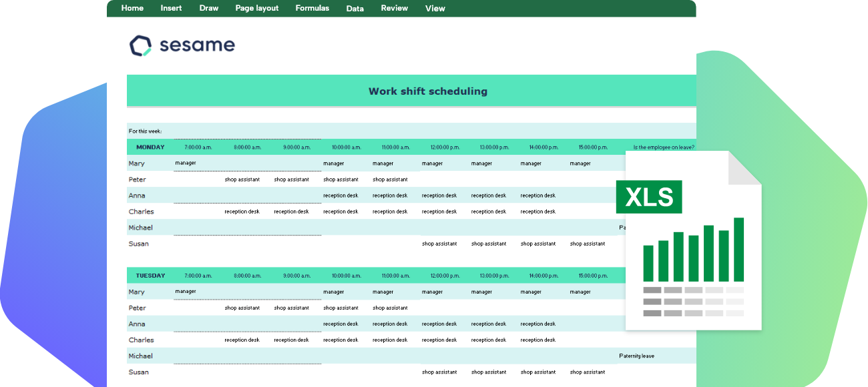Click Mary's name in the Tuesday section
The image size is (868, 387).
[x=136, y=292]
